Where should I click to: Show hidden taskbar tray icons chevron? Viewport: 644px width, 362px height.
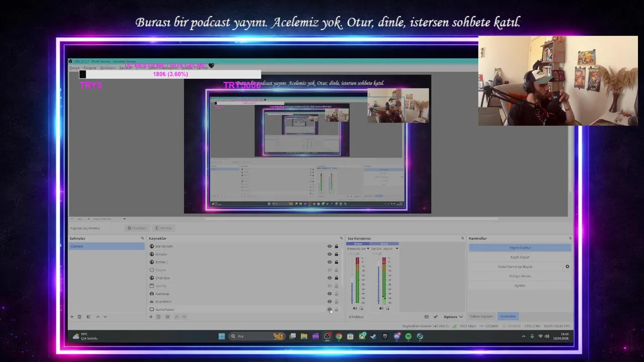coord(524,336)
